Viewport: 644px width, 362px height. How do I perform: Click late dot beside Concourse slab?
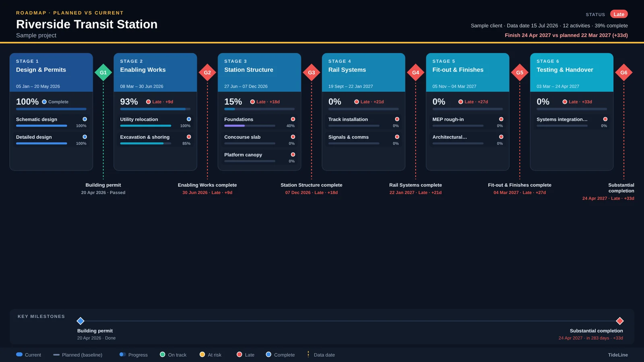pos(293,137)
